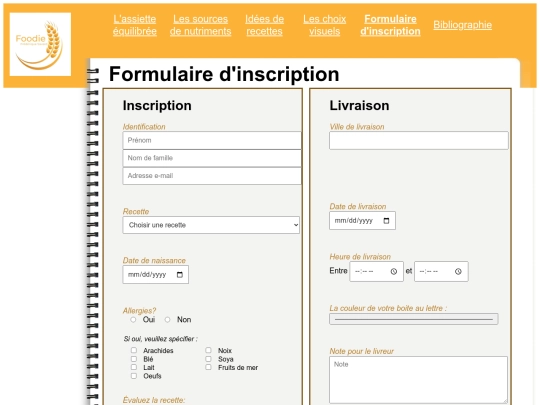
Task: Click clock icon in second delivery time field
Action: 458,271
